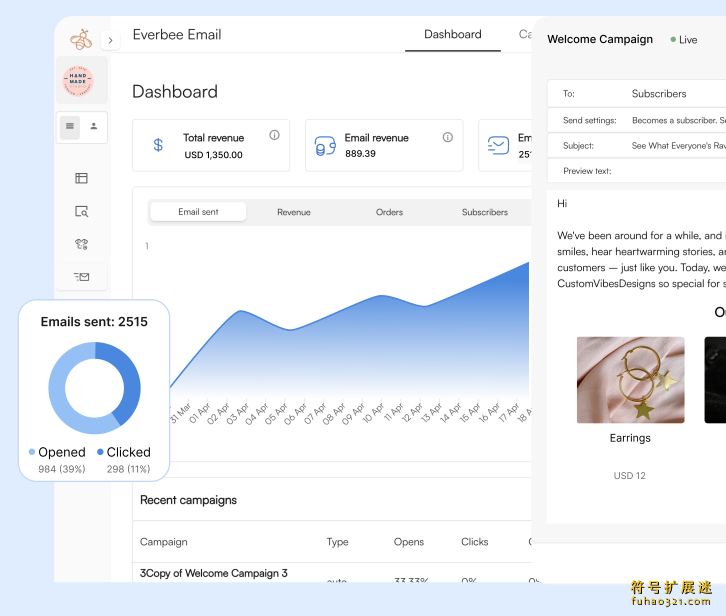
Task: Click the Clicked legend dark-blue dot
Action: click(x=100, y=452)
